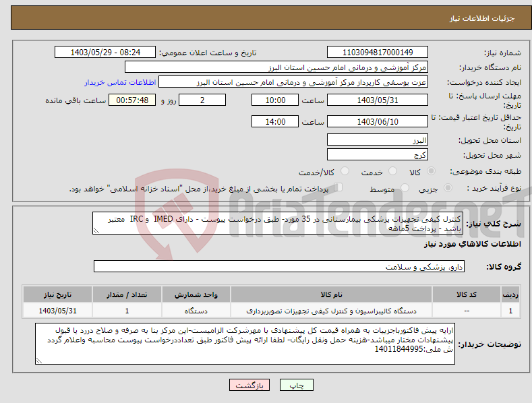Screen dimensions: 532x403
Task: Click the resize handle of buyer notes textarea
Action: coord(38,361)
